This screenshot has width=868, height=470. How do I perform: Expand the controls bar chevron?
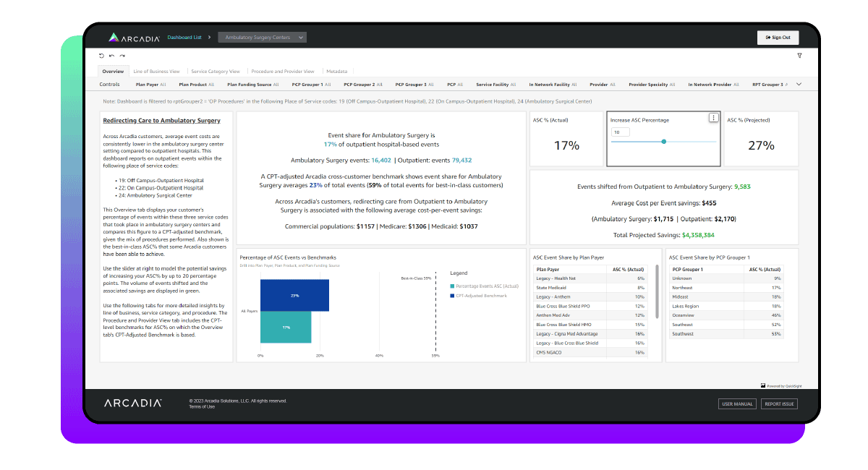799,85
